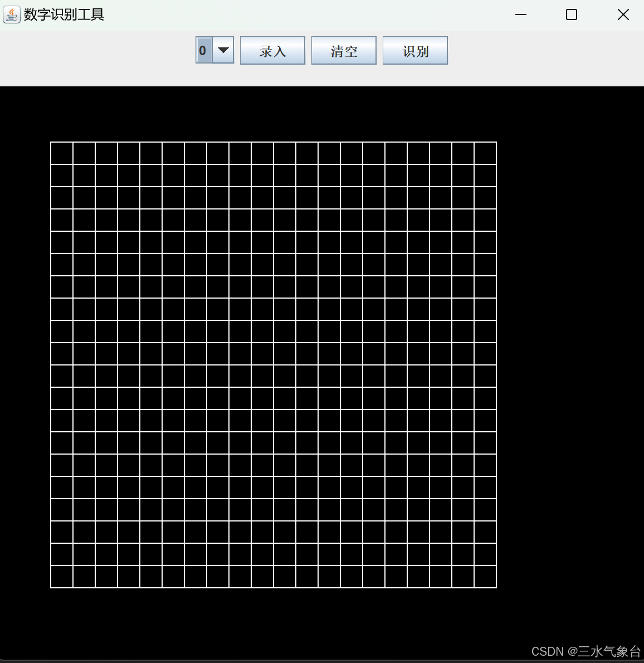644x663 pixels.
Task: Click the 录入 button to record the sample
Action: [272, 50]
